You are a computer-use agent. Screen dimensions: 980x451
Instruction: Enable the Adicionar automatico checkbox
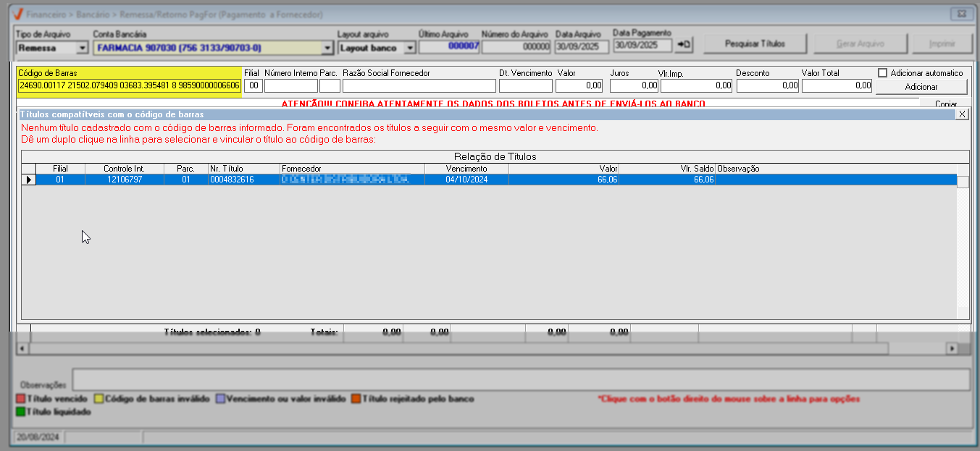882,73
